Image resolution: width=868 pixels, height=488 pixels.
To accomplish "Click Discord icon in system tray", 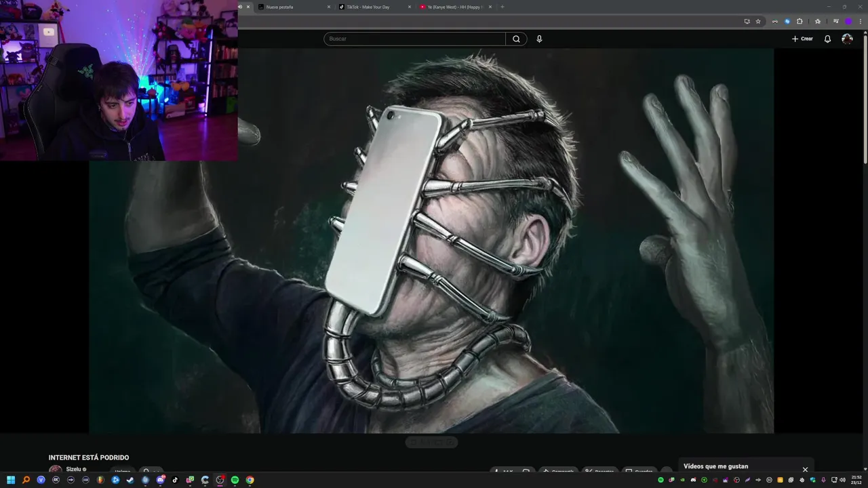I will (693, 480).
